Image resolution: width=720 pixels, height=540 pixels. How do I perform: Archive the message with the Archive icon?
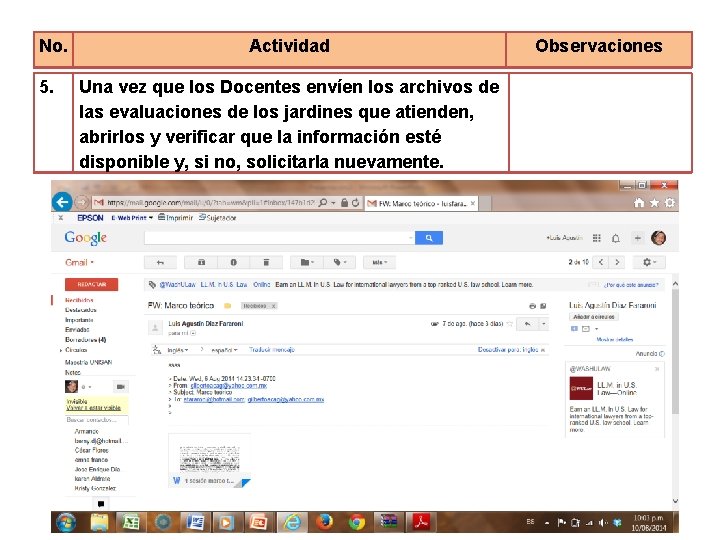click(201, 262)
